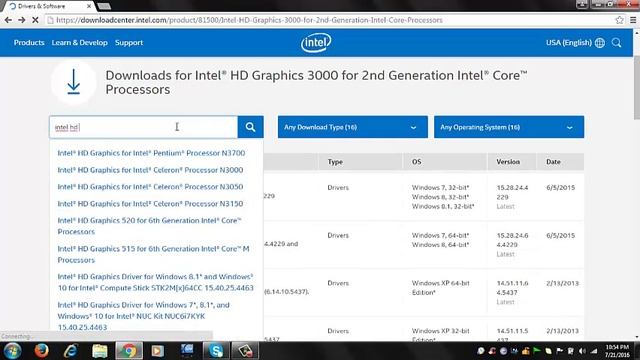The width and height of the screenshot is (640, 360).
Task: Open the site search magnifier in the header
Action: click(x=616, y=42)
